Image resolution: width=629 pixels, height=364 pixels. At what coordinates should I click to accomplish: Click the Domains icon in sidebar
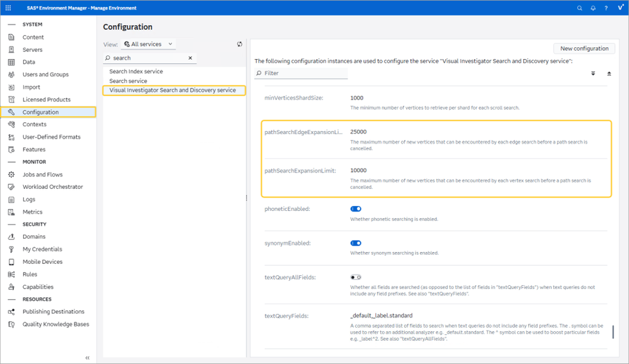(11, 237)
